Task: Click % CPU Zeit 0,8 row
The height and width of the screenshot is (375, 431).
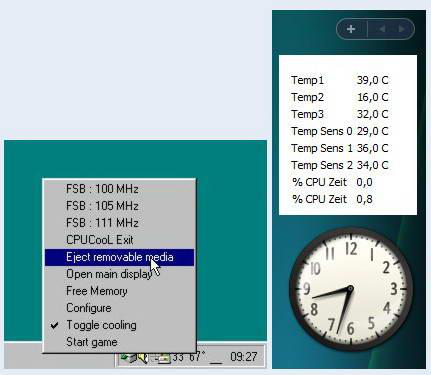Action: pyautogui.click(x=332, y=199)
